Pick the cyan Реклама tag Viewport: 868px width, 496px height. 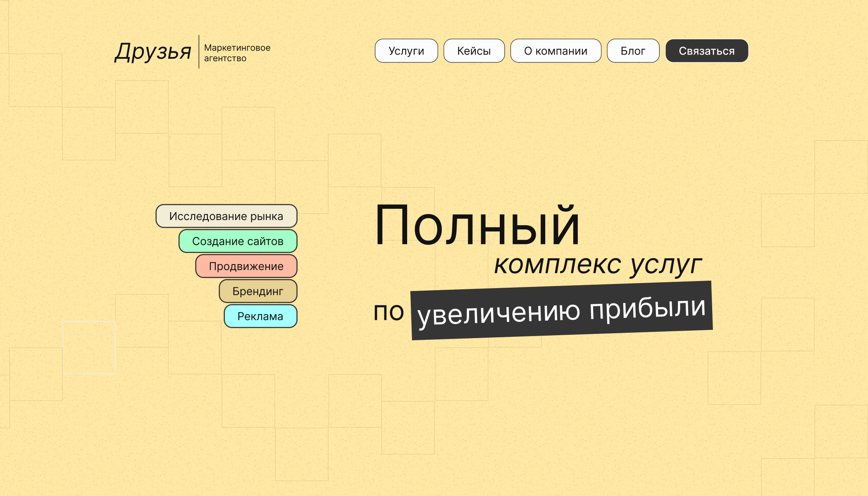tap(260, 317)
